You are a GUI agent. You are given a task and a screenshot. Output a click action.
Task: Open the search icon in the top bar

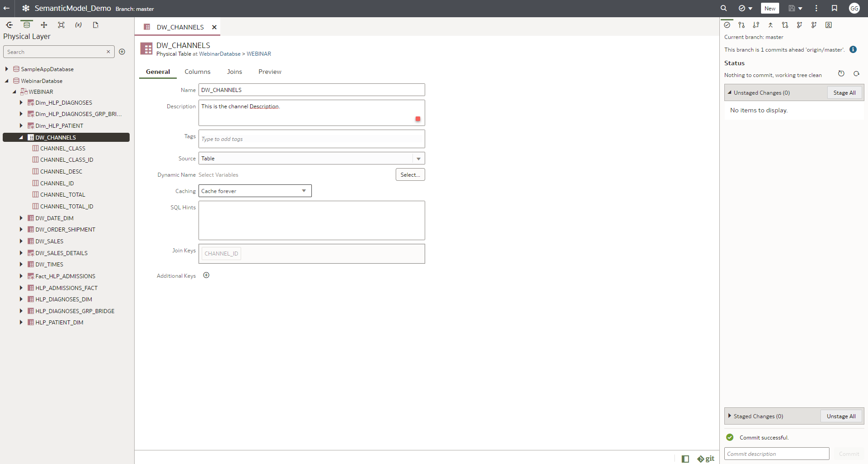(x=723, y=8)
